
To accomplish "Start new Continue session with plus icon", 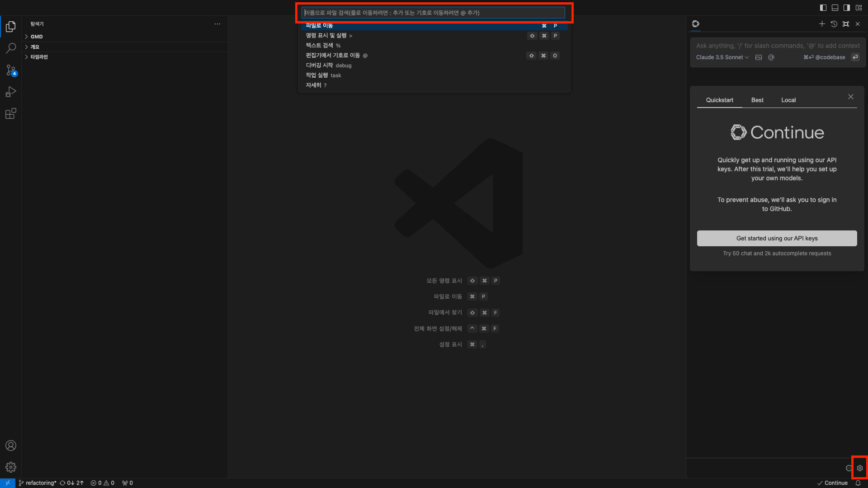I will pos(822,24).
